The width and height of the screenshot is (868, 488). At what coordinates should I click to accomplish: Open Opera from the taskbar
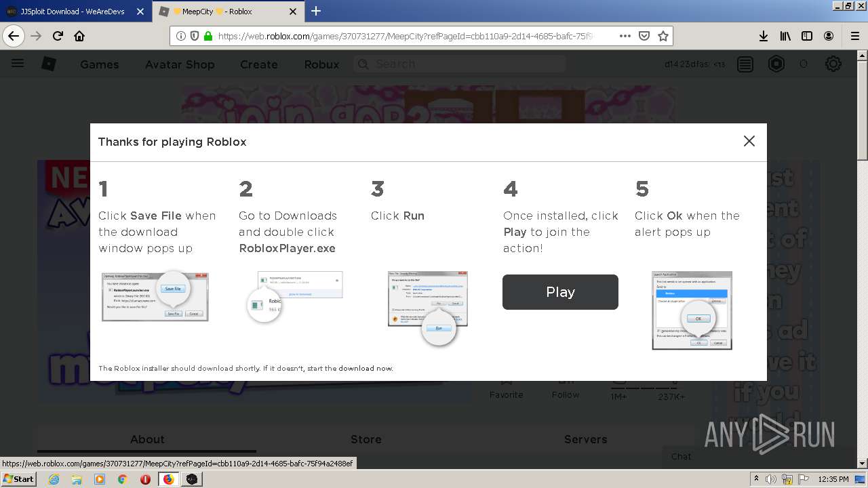[145, 479]
